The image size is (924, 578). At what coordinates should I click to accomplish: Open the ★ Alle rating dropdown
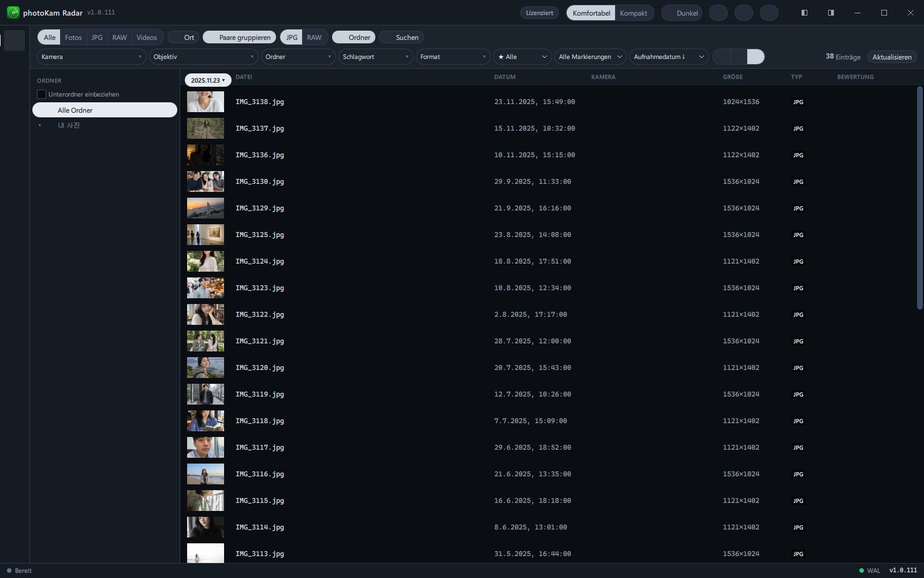click(x=522, y=57)
